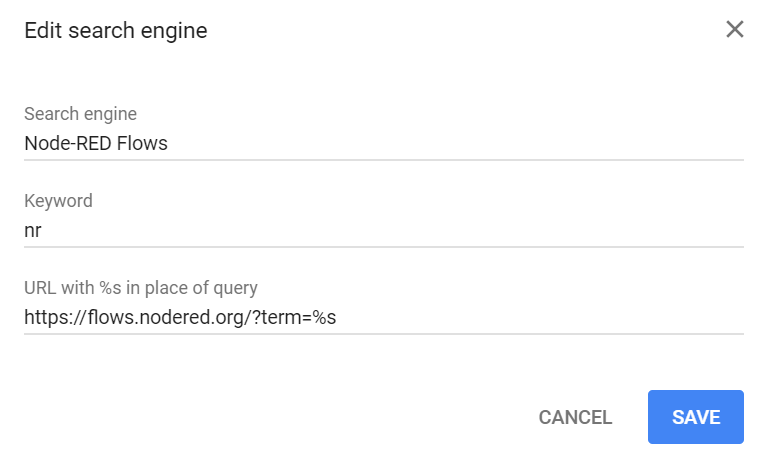Focus the Search engine name field
The image size is (762, 450).
pyautogui.click(x=384, y=143)
